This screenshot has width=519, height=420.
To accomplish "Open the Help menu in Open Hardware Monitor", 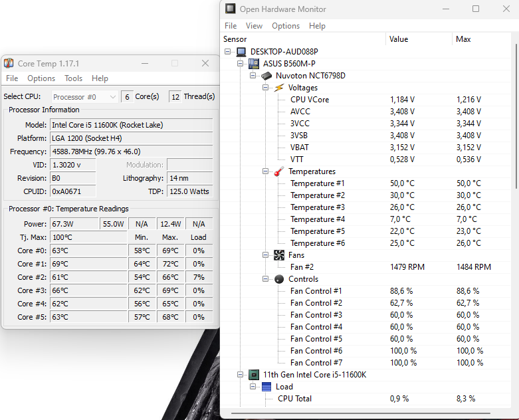I will (317, 26).
